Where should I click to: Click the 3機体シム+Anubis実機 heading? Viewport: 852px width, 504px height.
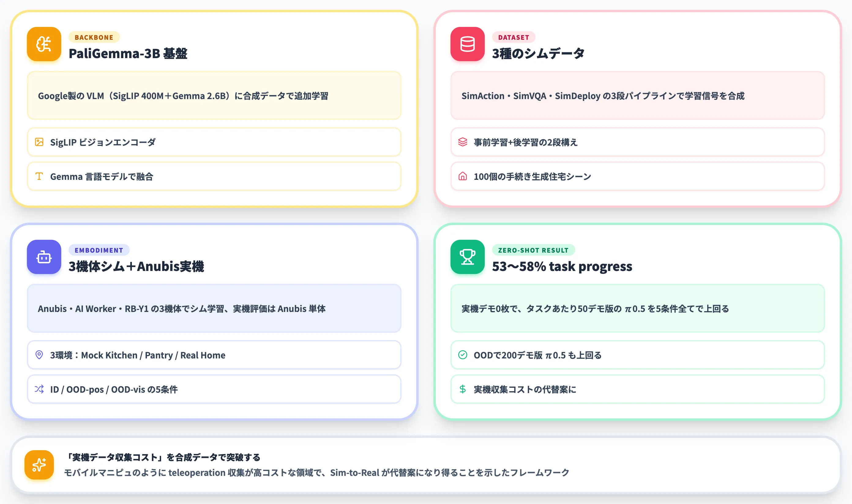pyautogui.click(x=136, y=267)
